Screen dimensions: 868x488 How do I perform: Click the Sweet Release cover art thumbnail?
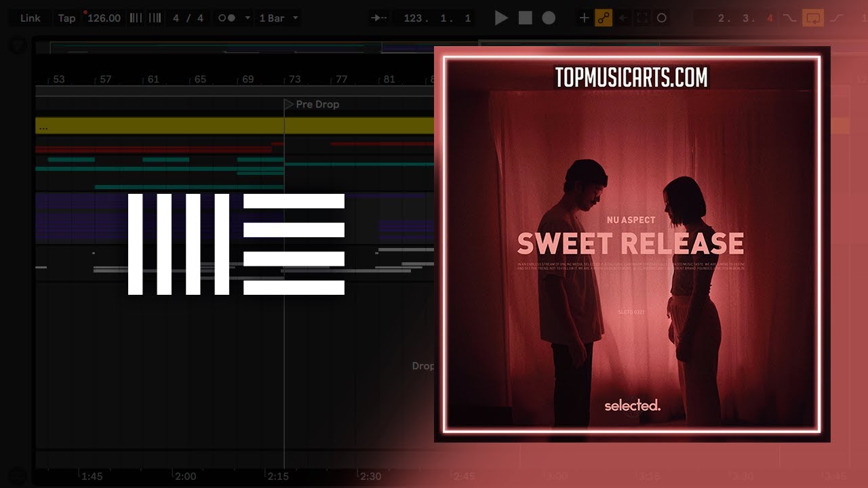coord(632,244)
